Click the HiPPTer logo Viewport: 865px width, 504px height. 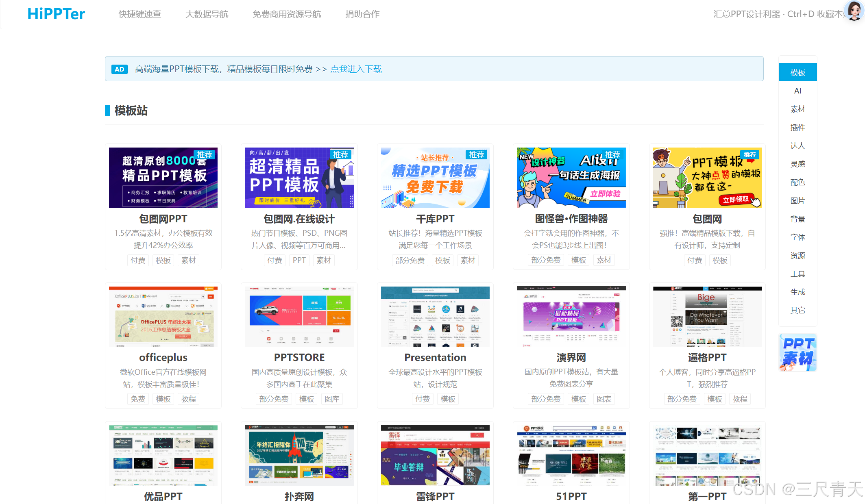coord(56,14)
